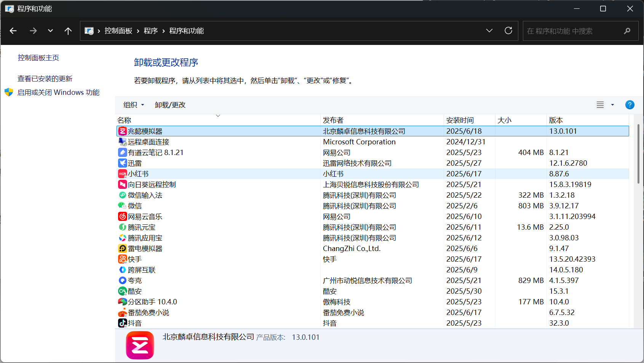Click the 雷电模拟器 program icon
The height and width of the screenshot is (363, 644).
(122, 248)
